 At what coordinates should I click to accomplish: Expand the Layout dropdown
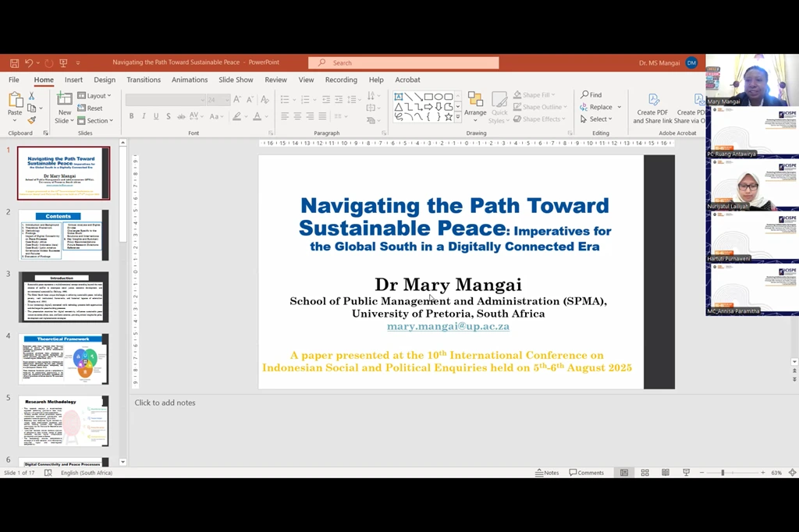coord(98,96)
